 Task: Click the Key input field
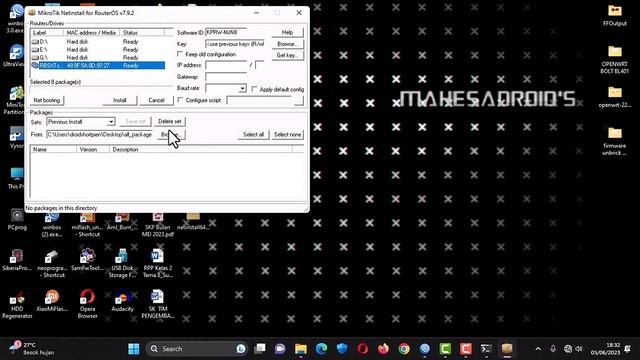236,44
